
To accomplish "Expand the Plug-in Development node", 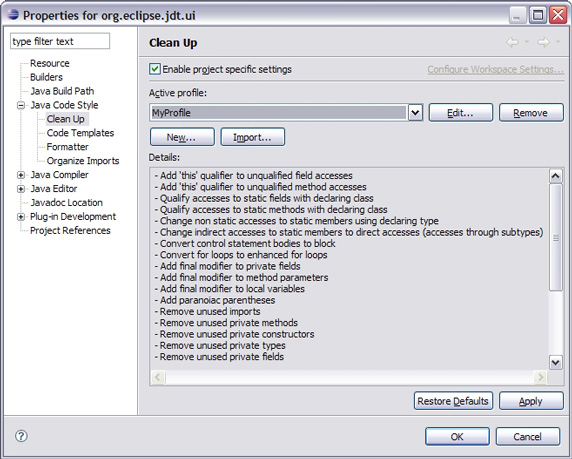I will (x=21, y=217).
